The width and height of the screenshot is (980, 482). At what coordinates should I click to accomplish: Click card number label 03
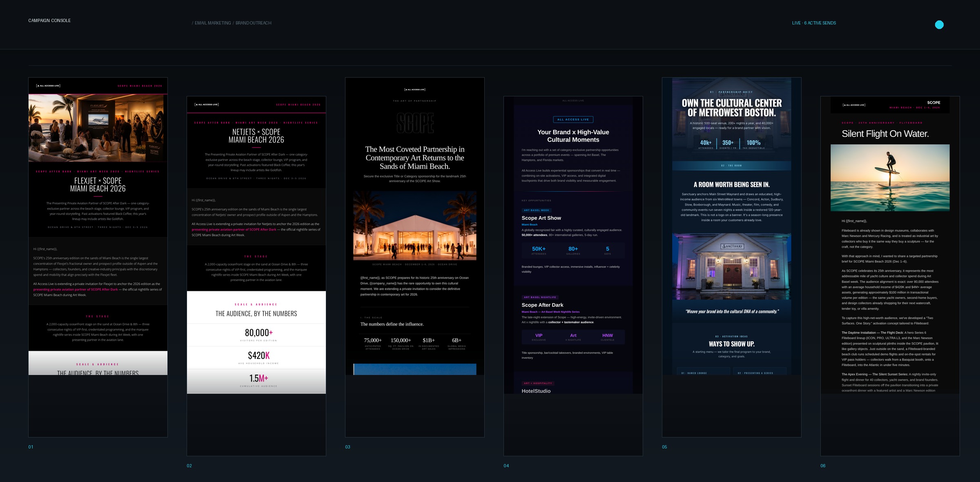coord(347,447)
